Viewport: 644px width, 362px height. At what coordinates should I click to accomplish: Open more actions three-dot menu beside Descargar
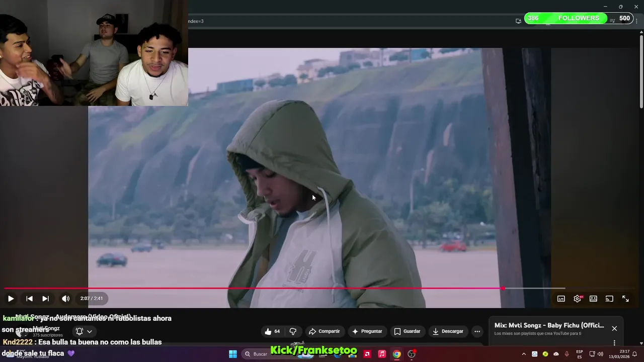(x=477, y=331)
